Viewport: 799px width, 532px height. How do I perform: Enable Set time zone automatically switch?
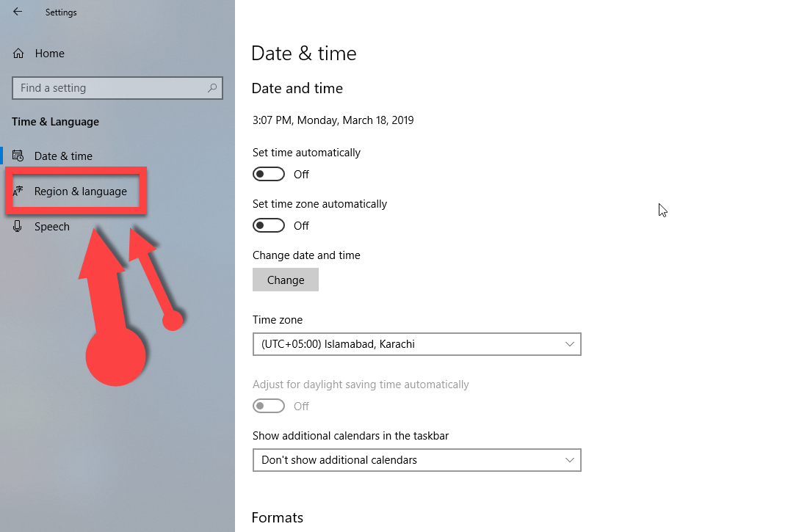coord(269,225)
